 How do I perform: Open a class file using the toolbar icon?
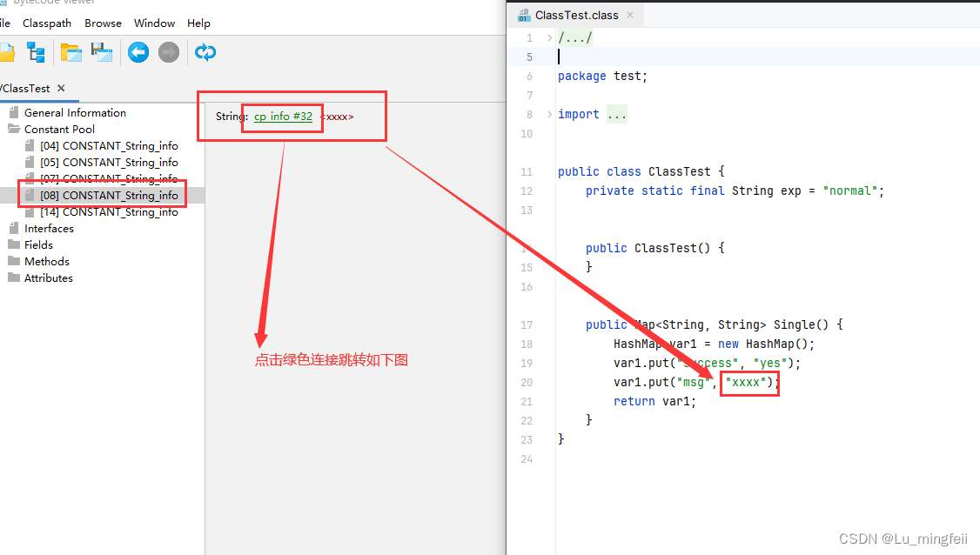pos(9,52)
